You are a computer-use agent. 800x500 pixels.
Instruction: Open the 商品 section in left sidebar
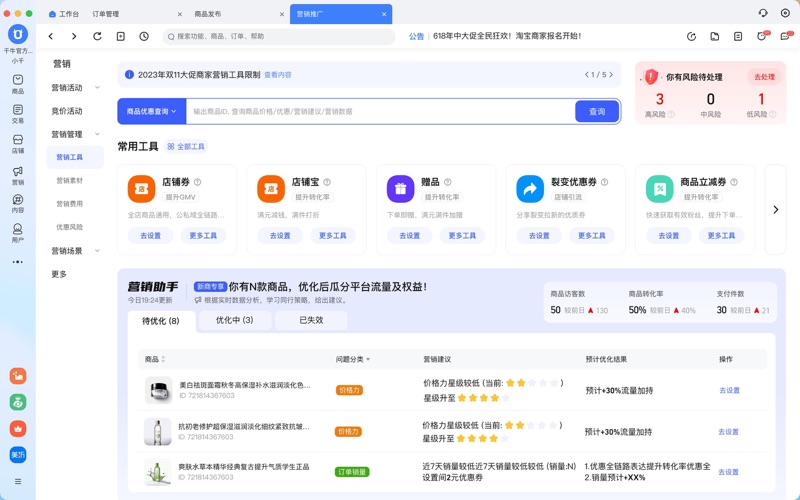(17, 84)
